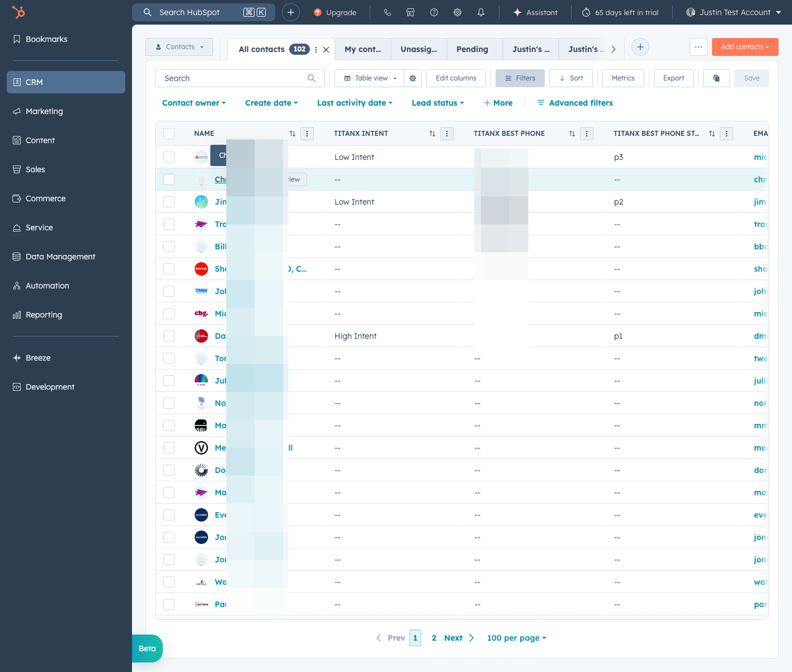Open Development in the sidebar
Screen dimensions: 792x672
66,387
